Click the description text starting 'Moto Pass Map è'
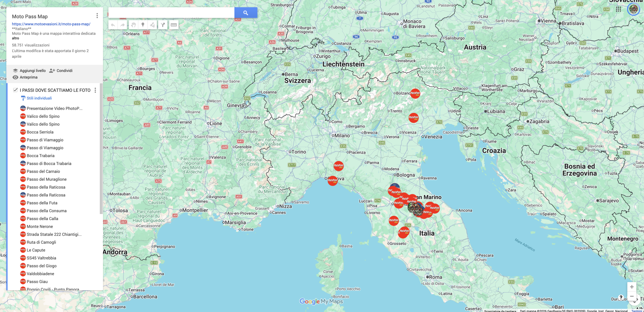644x312 pixels. tap(54, 33)
